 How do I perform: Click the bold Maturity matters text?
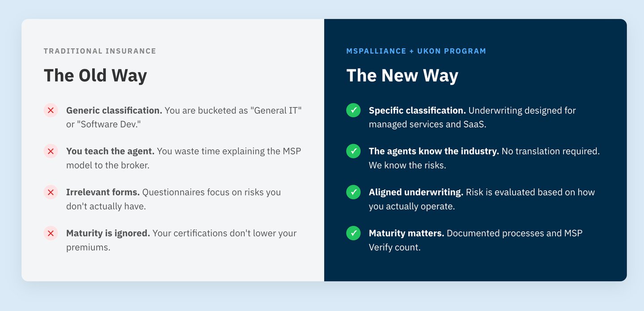click(x=406, y=233)
